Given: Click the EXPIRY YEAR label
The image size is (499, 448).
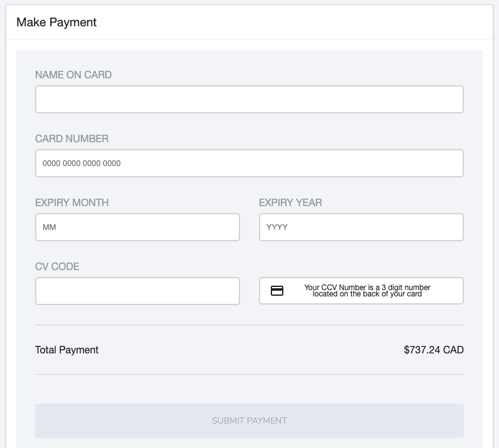Looking at the screenshot, I should pos(290,202).
